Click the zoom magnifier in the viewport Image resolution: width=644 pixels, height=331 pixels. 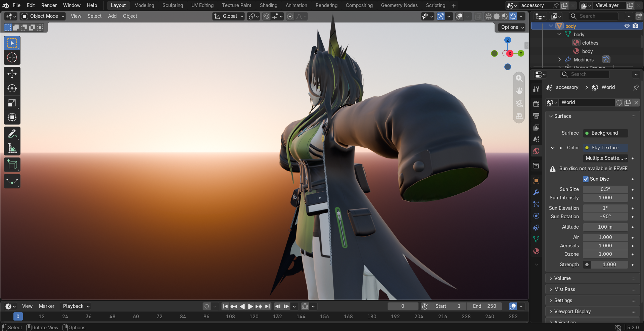point(519,78)
